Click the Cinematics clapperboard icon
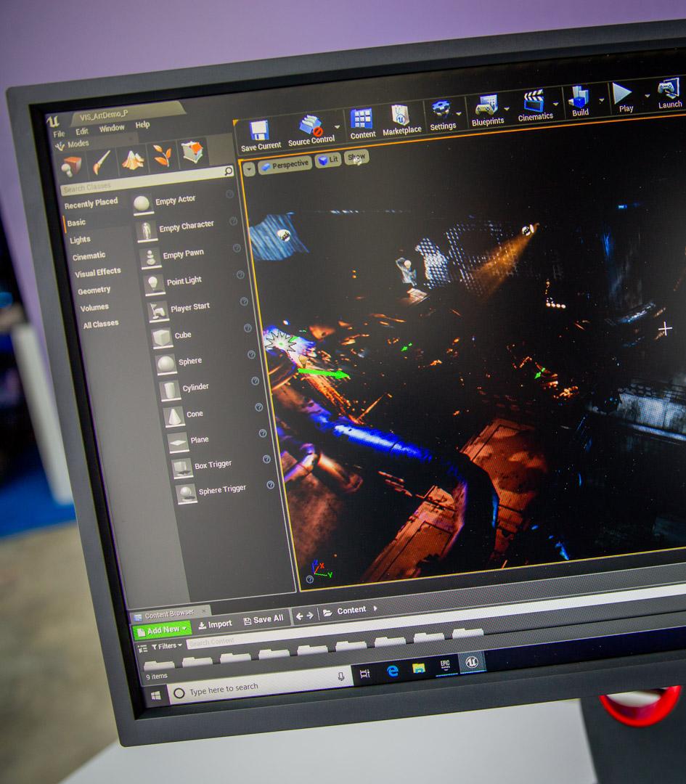Image resolution: width=686 pixels, height=784 pixels. pos(534,101)
